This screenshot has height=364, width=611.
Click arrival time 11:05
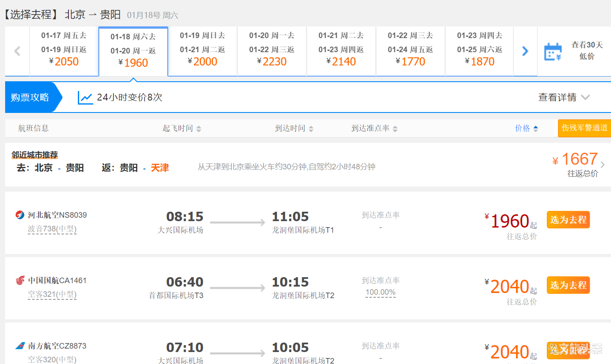(291, 216)
